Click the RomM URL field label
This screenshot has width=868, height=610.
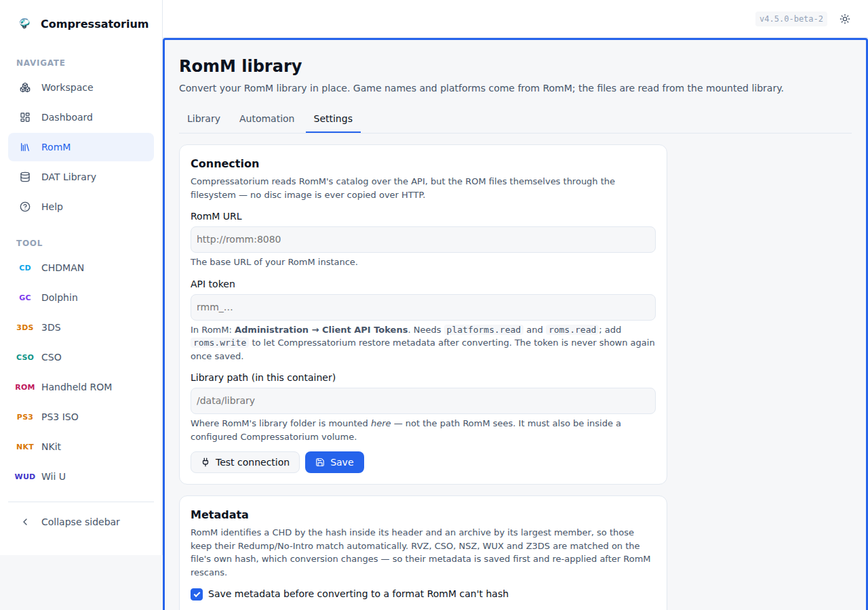point(216,216)
